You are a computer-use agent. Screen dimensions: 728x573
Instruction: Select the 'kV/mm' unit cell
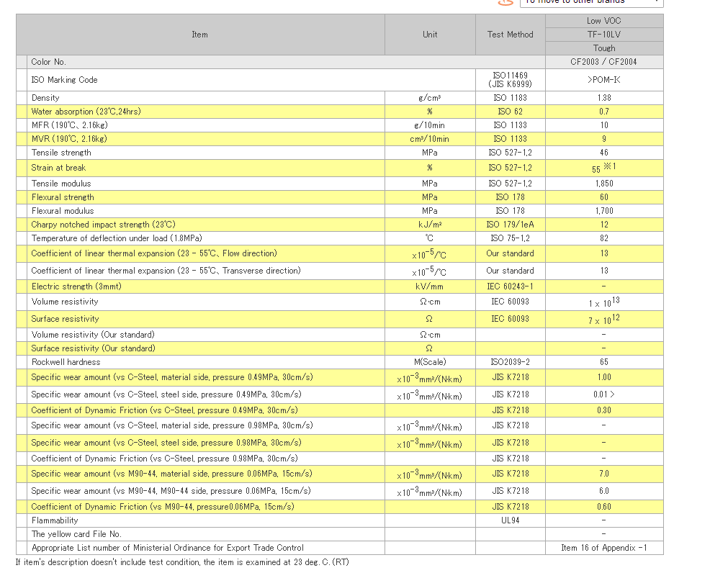tap(430, 286)
